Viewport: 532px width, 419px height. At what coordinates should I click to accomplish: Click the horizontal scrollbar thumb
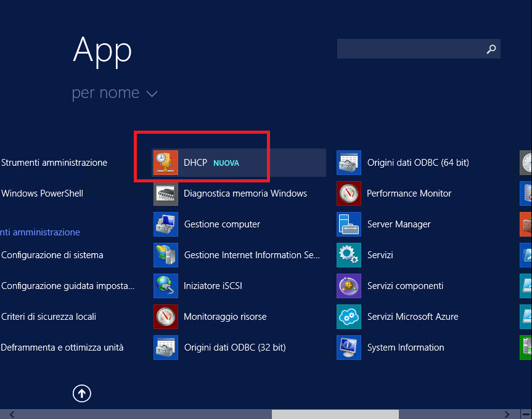click(x=335, y=414)
